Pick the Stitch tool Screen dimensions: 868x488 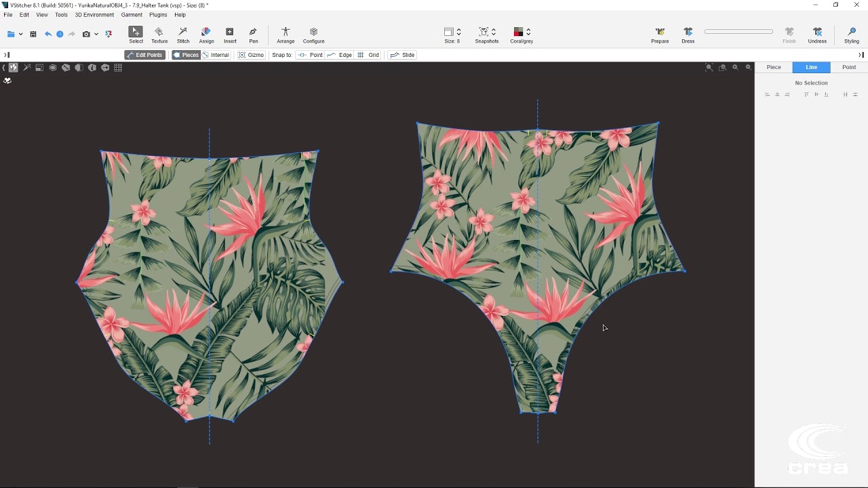click(x=183, y=35)
